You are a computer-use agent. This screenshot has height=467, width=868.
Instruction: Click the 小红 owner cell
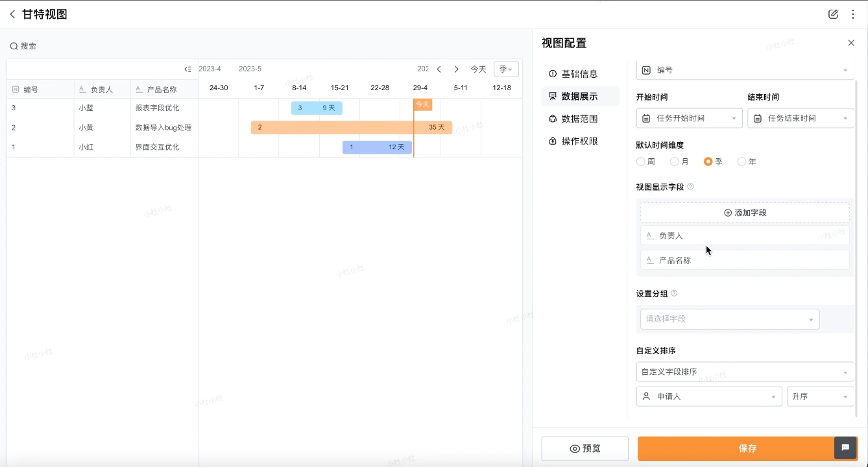[x=102, y=147]
